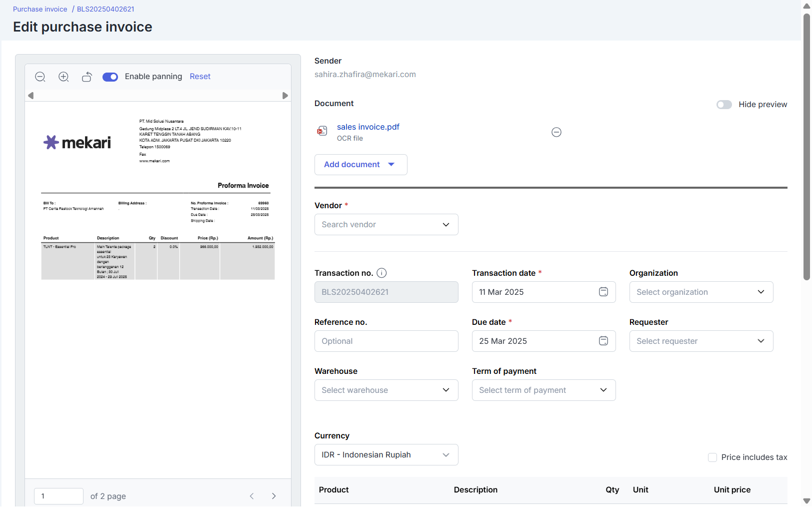Viewport: 812px width, 508px height.
Task: Open the Search vendor dropdown
Action: click(386, 225)
